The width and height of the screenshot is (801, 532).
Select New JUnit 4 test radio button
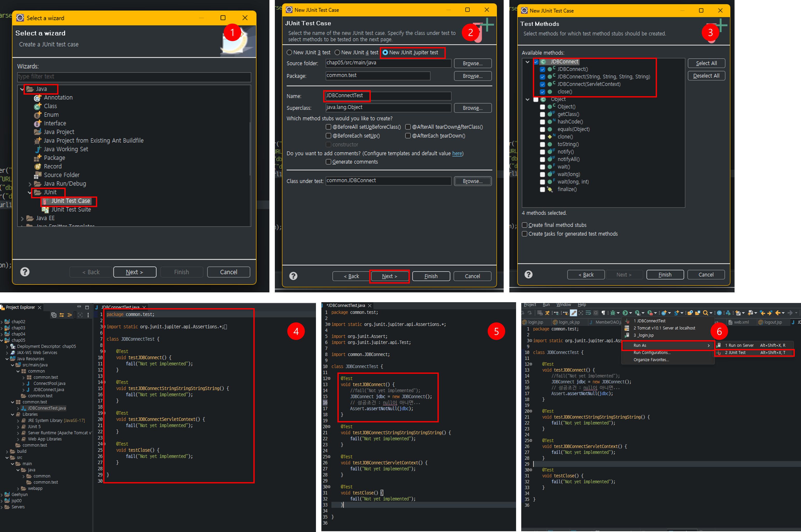[x=337, y=52]
